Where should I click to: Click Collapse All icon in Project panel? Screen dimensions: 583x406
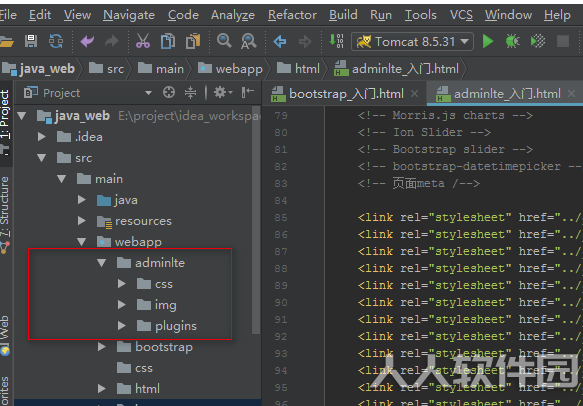[190, 92]
